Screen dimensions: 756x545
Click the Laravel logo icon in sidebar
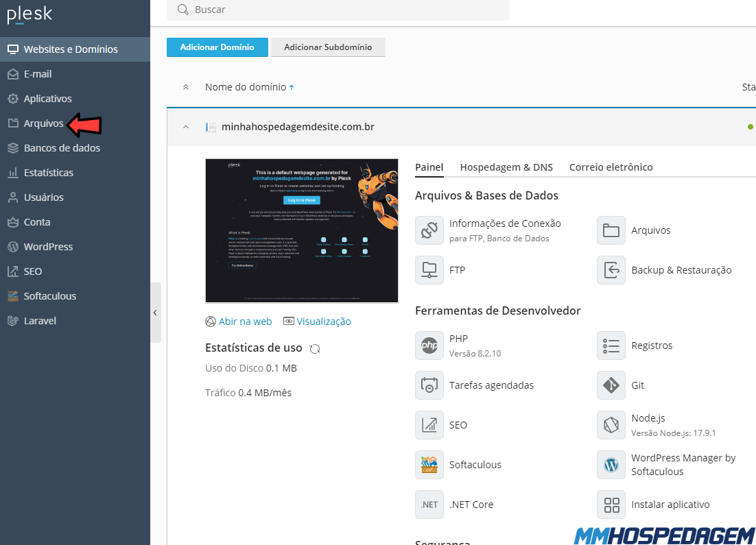[13, 320]
